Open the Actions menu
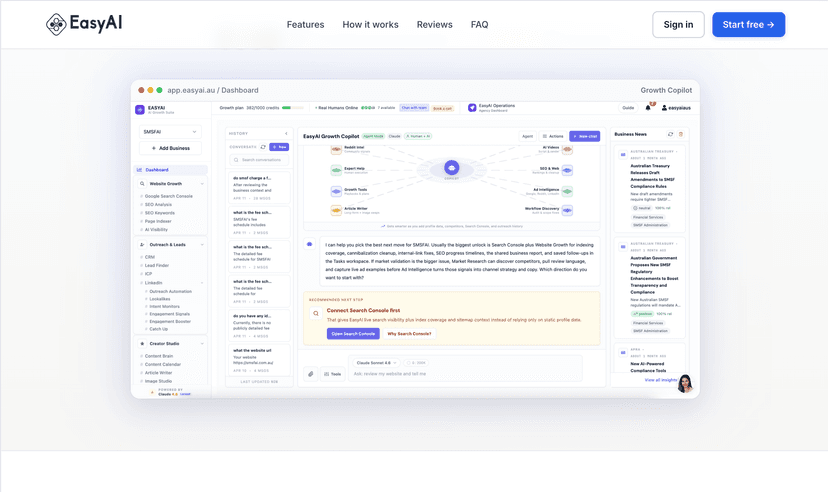The height and width of the screenshot is (492, 828). coord(553,137)
